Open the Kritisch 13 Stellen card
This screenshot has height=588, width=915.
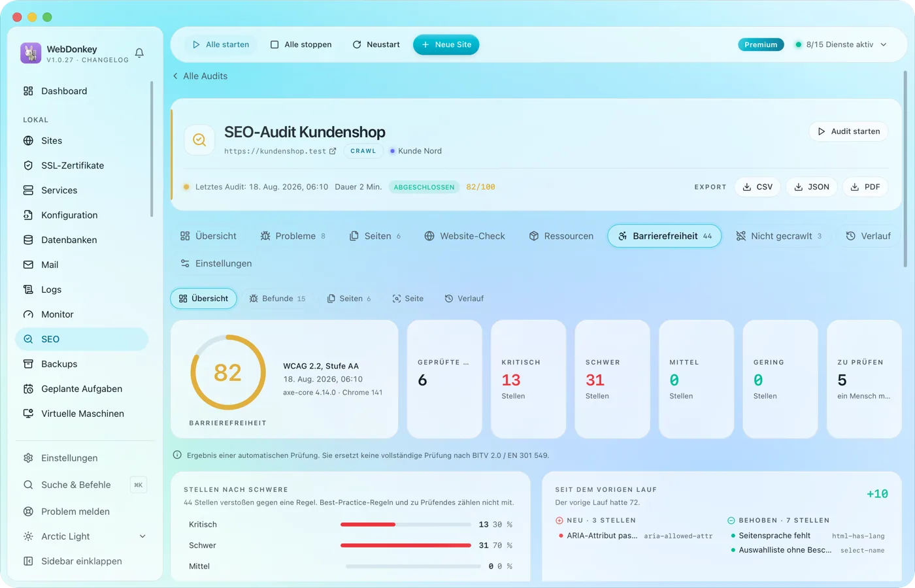[529, 379]
